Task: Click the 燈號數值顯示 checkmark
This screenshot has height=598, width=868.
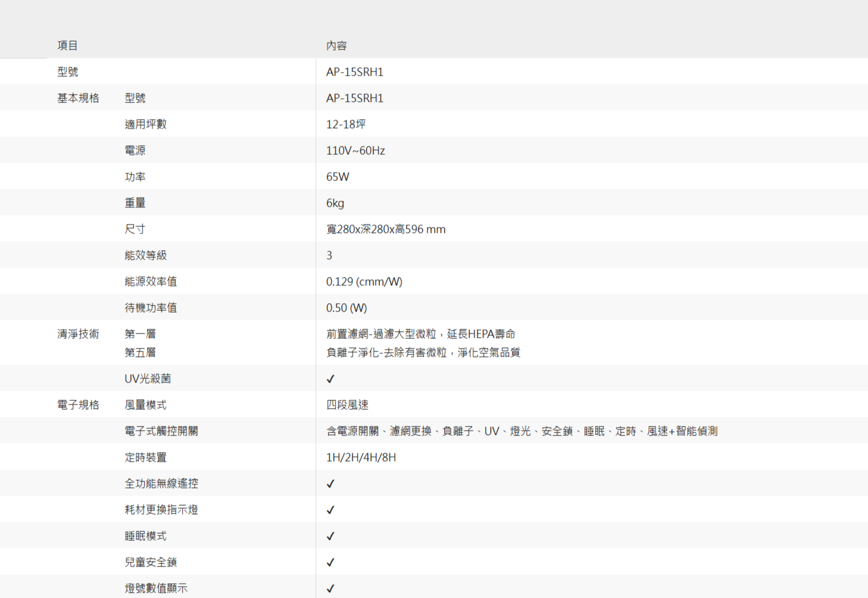Action: 330,588
